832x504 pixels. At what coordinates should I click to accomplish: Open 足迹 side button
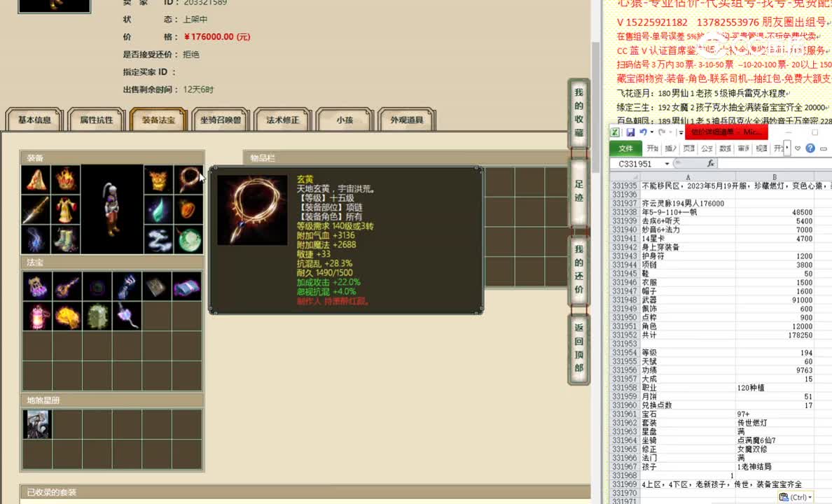(579, 192)
